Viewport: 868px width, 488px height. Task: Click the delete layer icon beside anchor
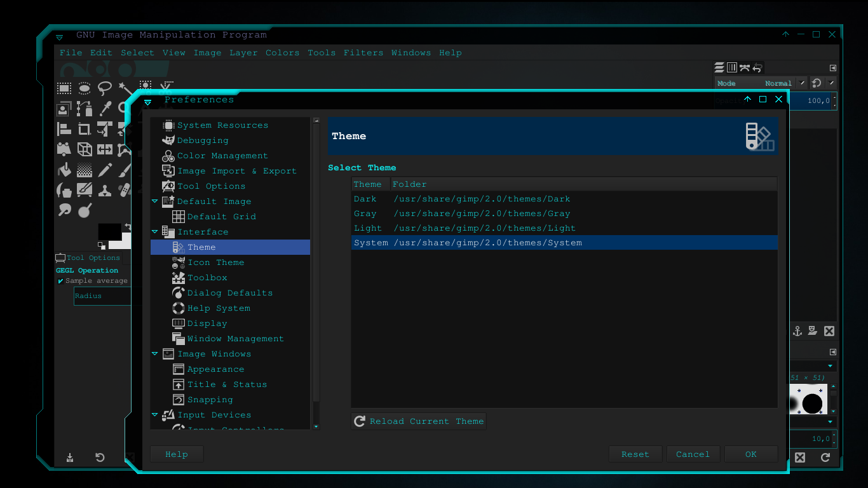pyautogui.click(x=829, y=331)
